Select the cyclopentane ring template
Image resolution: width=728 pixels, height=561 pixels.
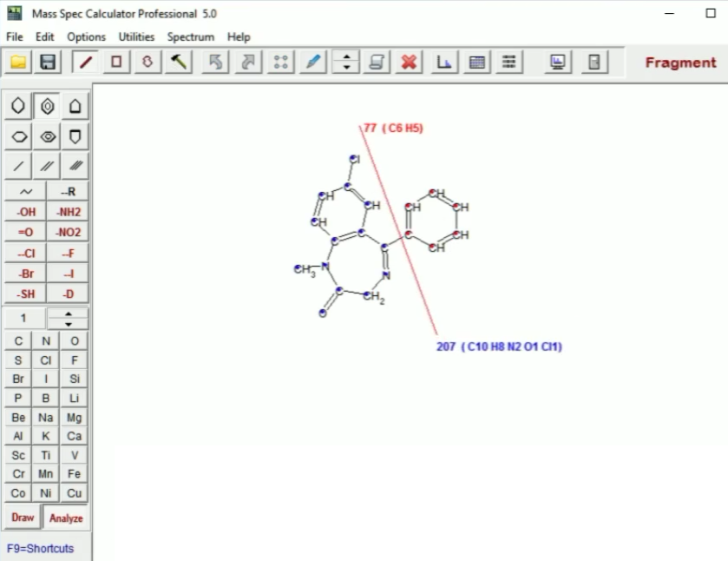point(74,105)
